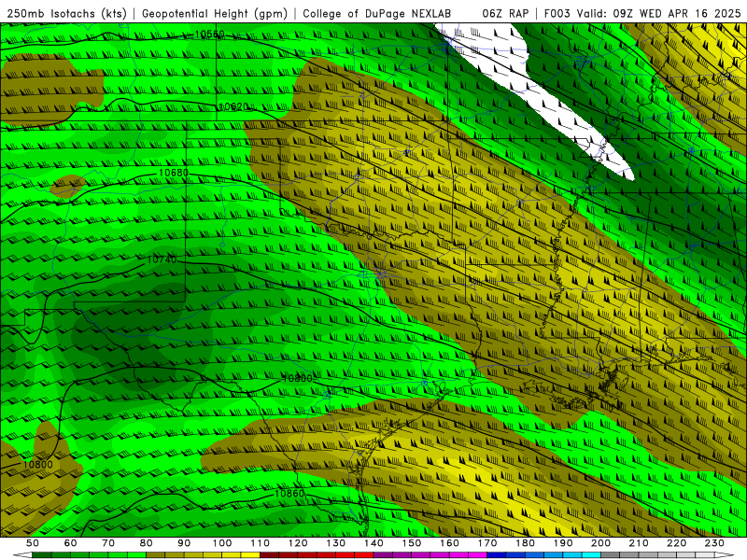Click the right end arrow of the color bar

tap(725, 555)
